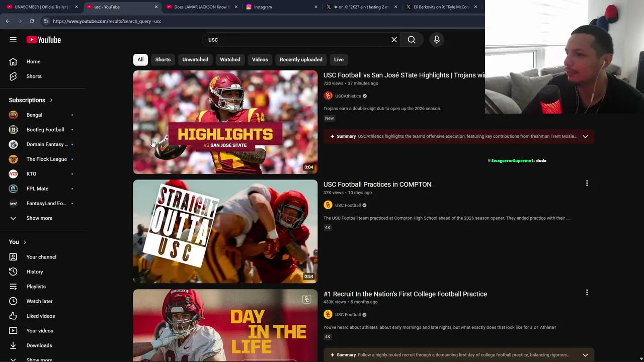Expand the Summary for the San José State highlights
Screen dimensions: 644x362
pos(585,136)
